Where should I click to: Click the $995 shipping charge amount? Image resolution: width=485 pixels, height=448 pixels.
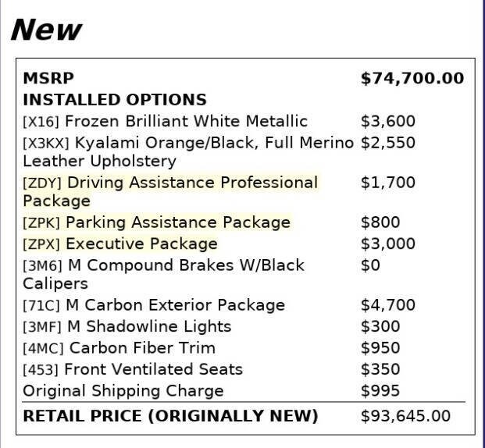point(380,390)
